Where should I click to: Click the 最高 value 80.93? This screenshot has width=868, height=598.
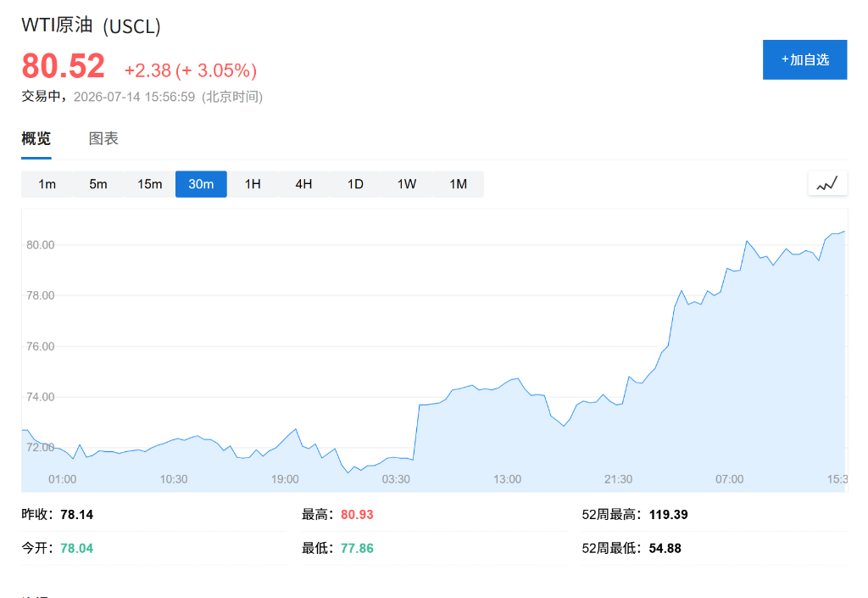click(x=357, y=514)
